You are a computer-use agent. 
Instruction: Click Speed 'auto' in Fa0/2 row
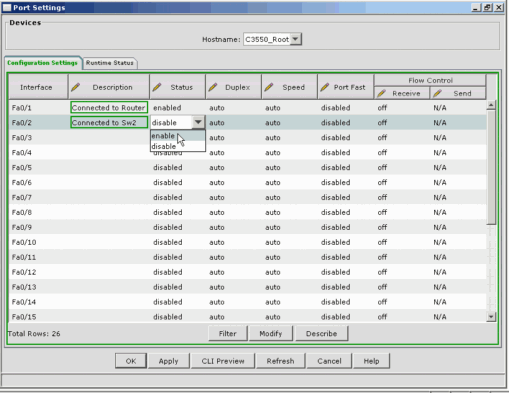(273, 123)
